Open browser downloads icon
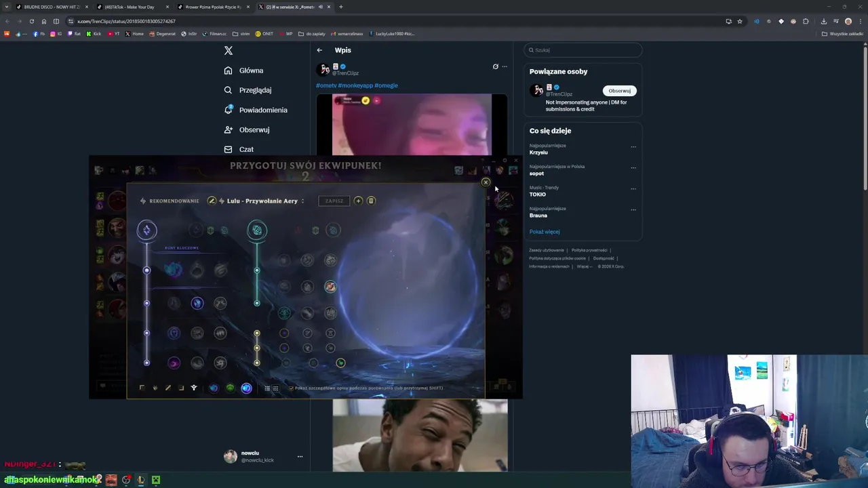 pos(823,21)
